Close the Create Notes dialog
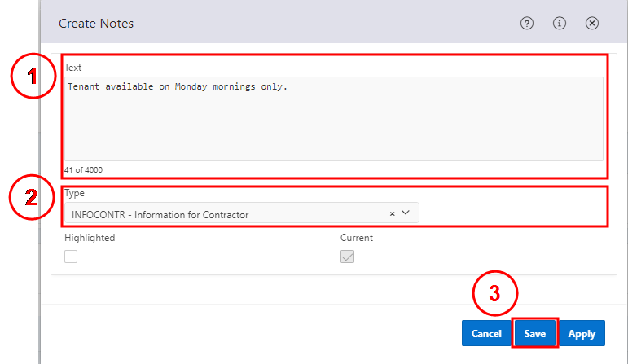The height and width of the screenshot is (364, 628). (591, 24)
